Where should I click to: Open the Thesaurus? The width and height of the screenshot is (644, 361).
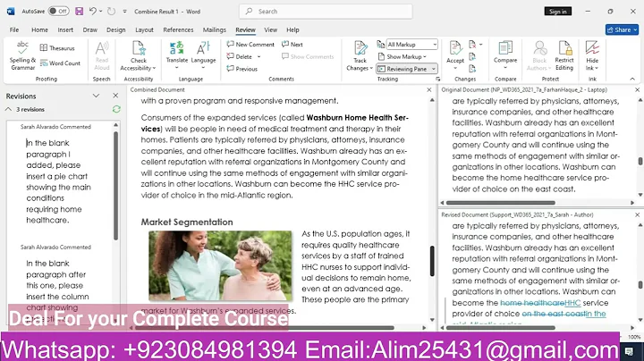57,48
